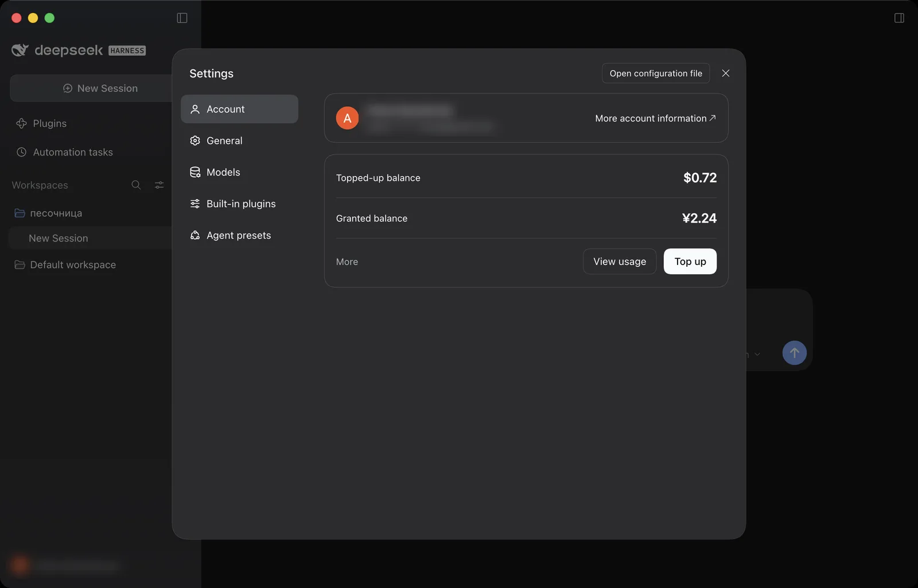This screenshot has width=918, height=588.
Task: Switch to the Account settings tab
Action: pyautogui.click(x=239, y=109)
